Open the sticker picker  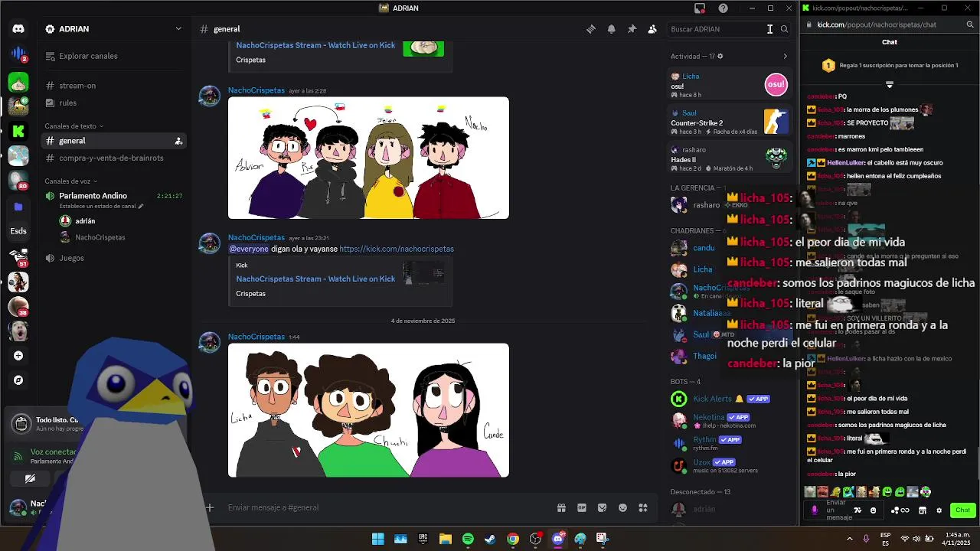tap(603, 507)
